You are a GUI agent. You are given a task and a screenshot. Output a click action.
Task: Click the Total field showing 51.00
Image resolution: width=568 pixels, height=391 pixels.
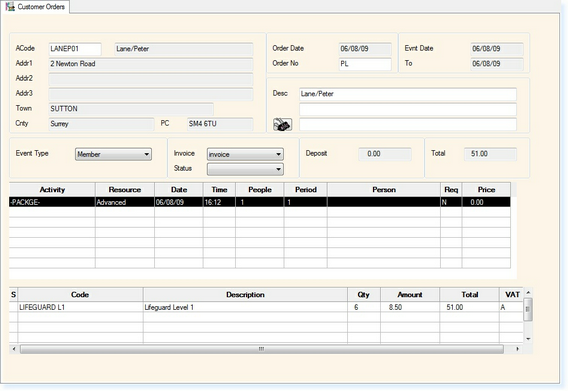(x=490, y=154)
